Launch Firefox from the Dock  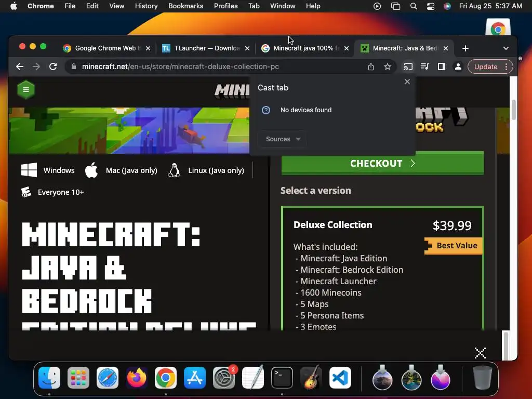(137, 378)
